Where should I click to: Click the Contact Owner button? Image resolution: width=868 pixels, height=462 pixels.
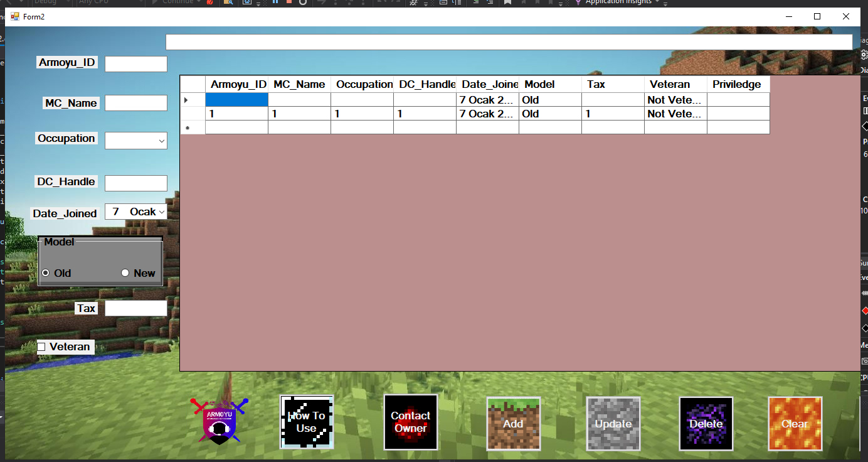[411, 422]
